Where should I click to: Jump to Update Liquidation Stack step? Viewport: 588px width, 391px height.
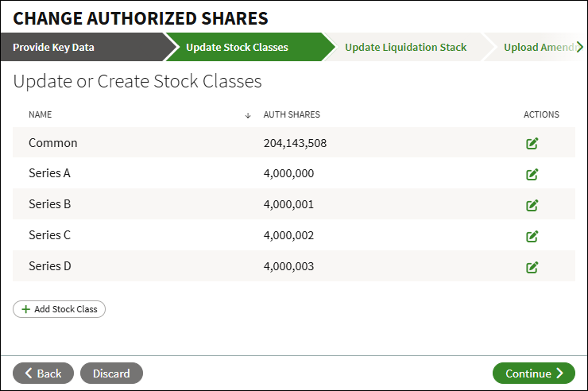405,47
